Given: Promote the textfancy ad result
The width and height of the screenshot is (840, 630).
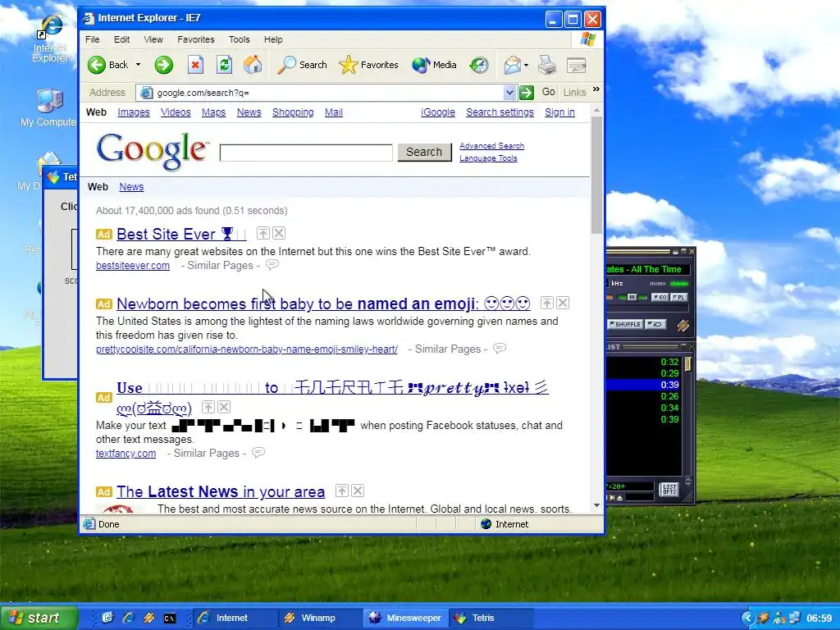Looking at the screenshot, I should (208, 407).
